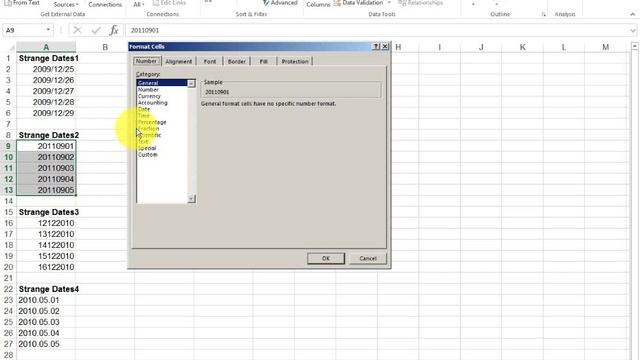Select General in the Category list
Viewport: 640px width, 360px height.
coord(162,83)
